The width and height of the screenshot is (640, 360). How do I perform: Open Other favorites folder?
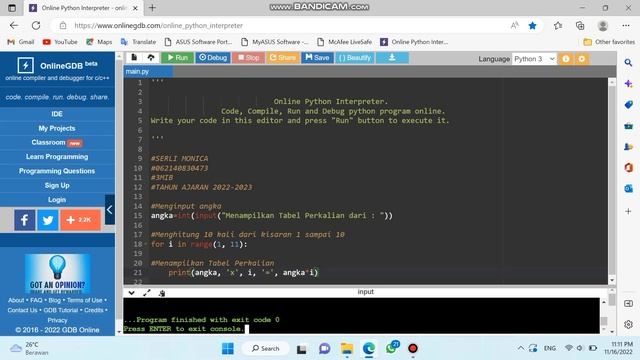click(609, 42)
